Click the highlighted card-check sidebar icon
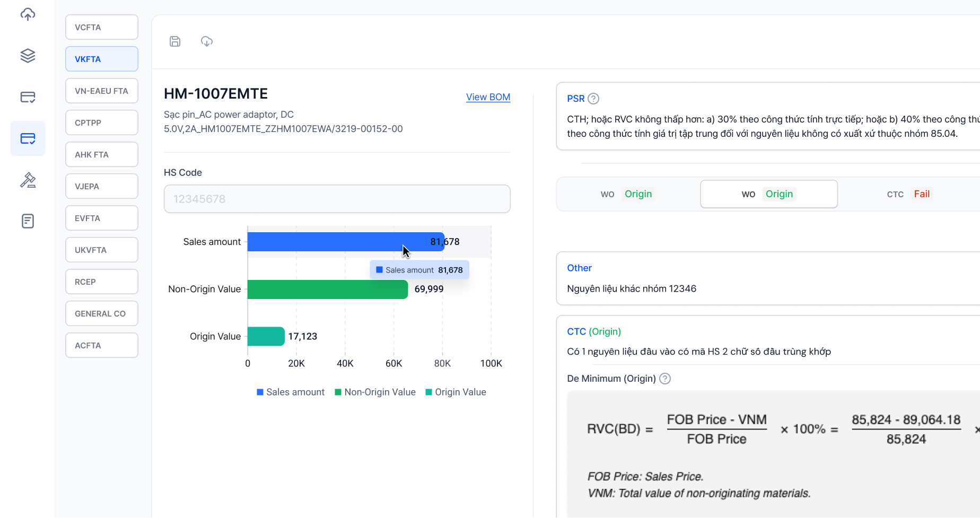Screen dimensions: 980x518 click(x=28, y=138)
